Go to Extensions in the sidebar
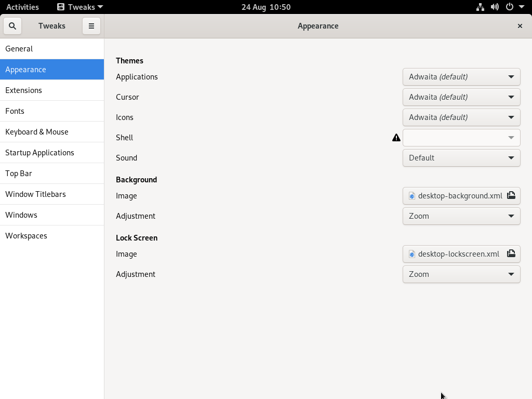 (x=52, y=90)
